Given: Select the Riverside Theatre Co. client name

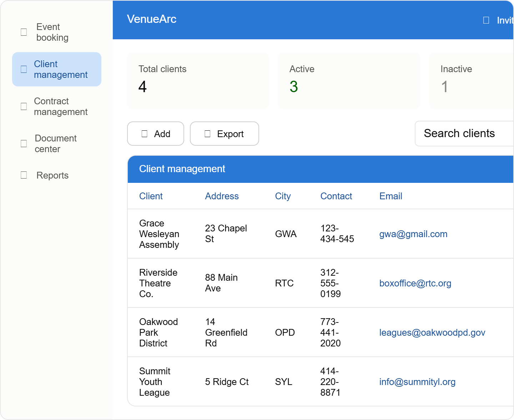Looking at the screenshot, I should (158, 283).
